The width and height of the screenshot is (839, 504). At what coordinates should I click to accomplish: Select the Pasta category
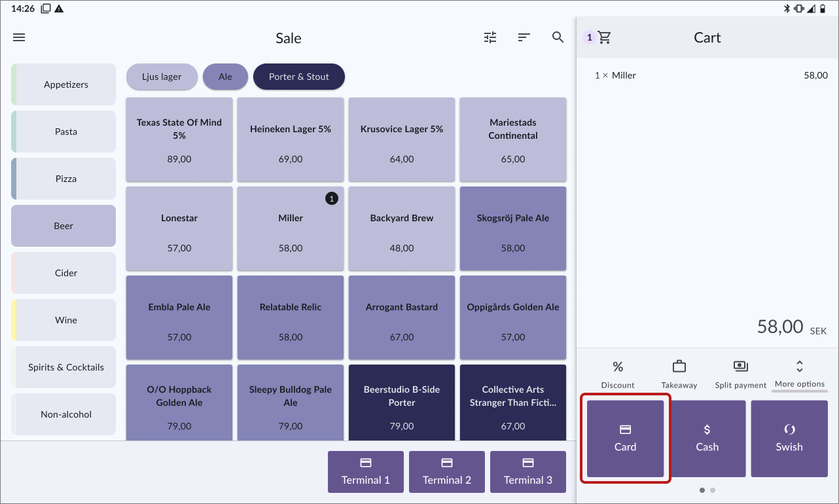pos(63,132)
